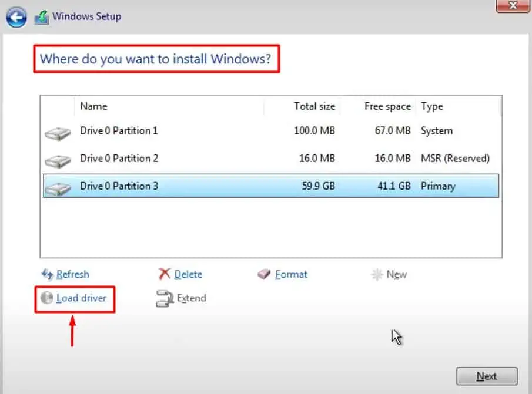Click the New link

pos(396,274)
